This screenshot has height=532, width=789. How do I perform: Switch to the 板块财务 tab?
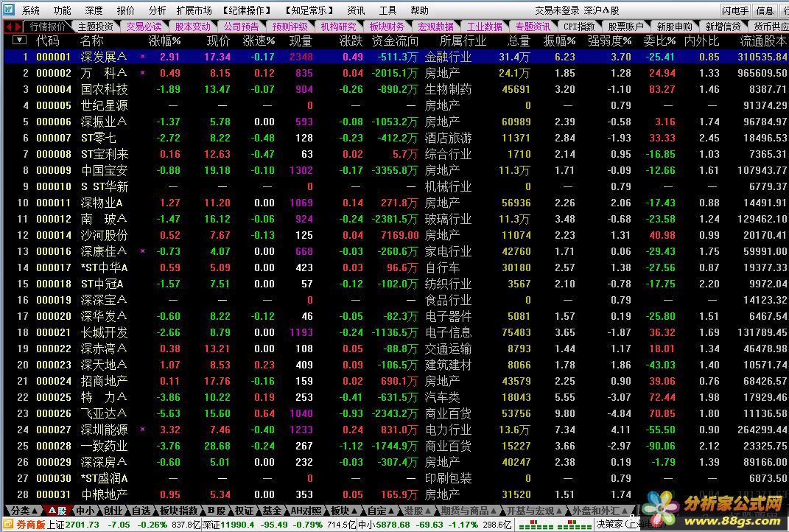pos(387,27)
